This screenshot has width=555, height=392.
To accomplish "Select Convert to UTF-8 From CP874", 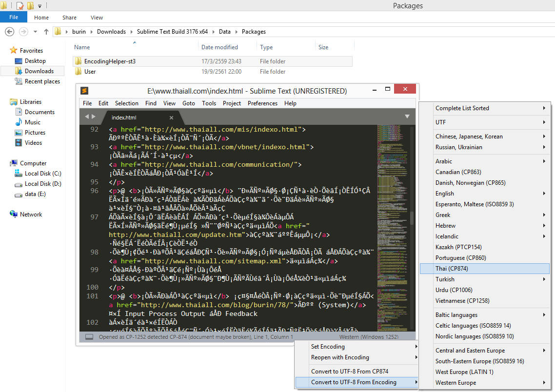I will (x=349, y=372).
